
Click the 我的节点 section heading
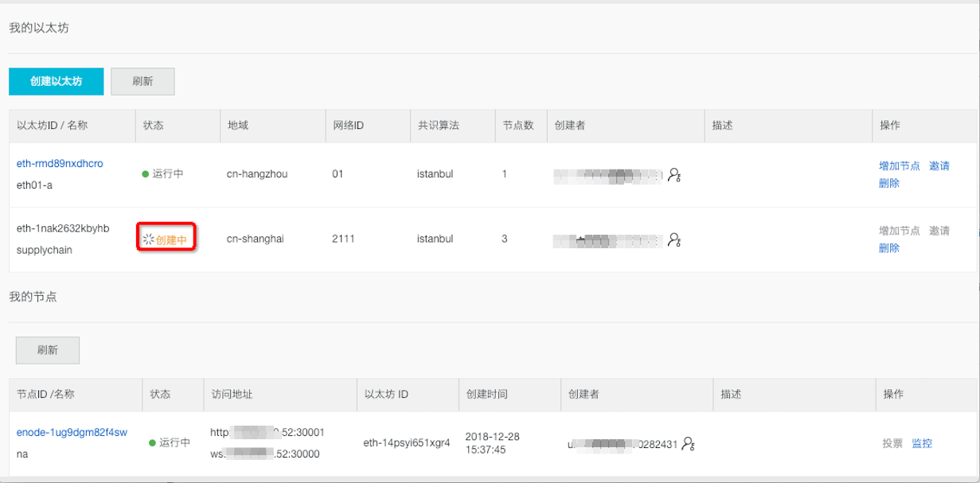pos(33,297)
